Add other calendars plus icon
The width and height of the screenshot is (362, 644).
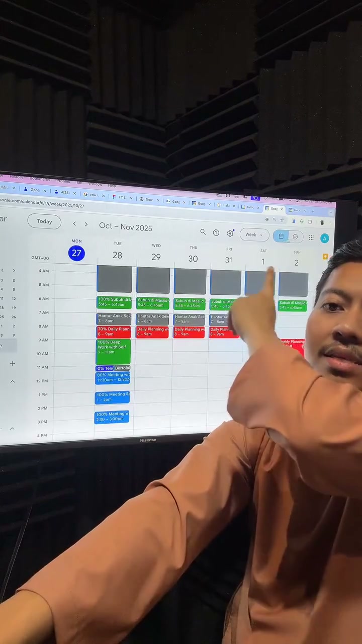pos(13,363)
